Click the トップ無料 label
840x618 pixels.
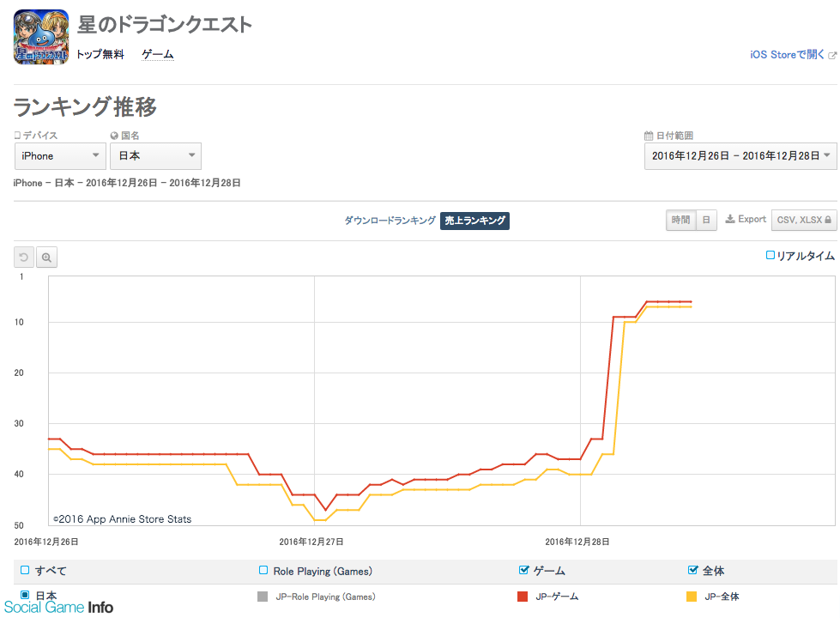tap(100, 55)
